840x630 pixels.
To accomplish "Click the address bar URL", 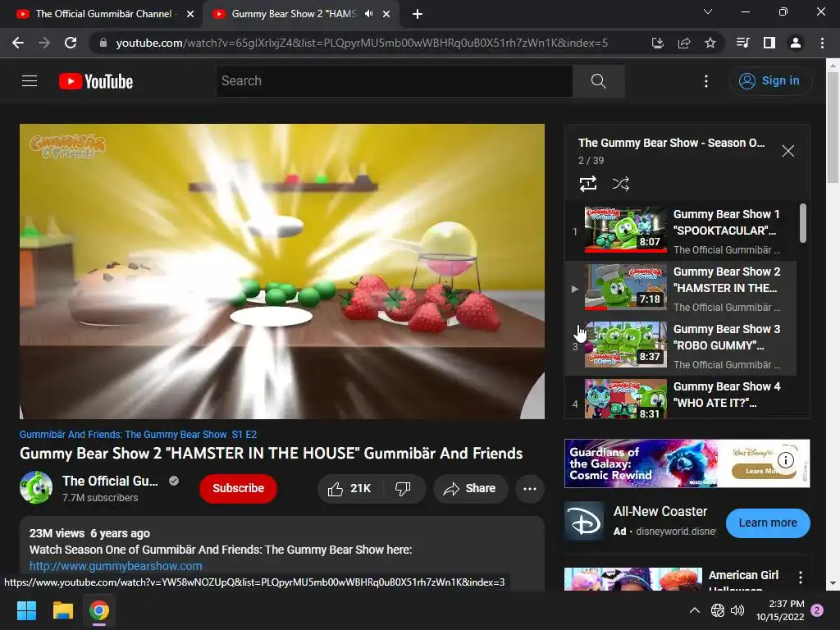I will (x=362, y=43).
